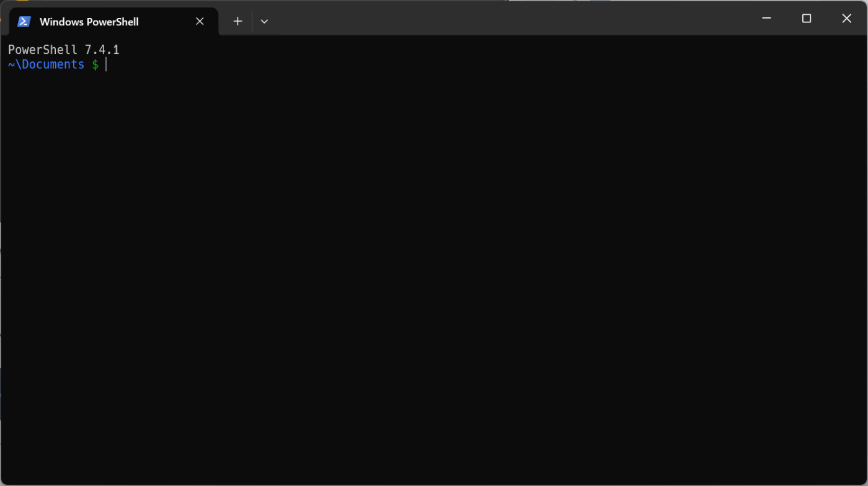Click the PowerShell icon in the tab
Image resolution: width=868 pixels, height=486 pixels.
point(24,22)
